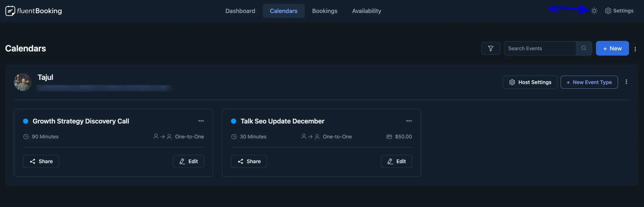This screenshot has width=644, height=207.
Task: Click the One-to-One icon on Talk Seo Update December
Action: point(310,137)
